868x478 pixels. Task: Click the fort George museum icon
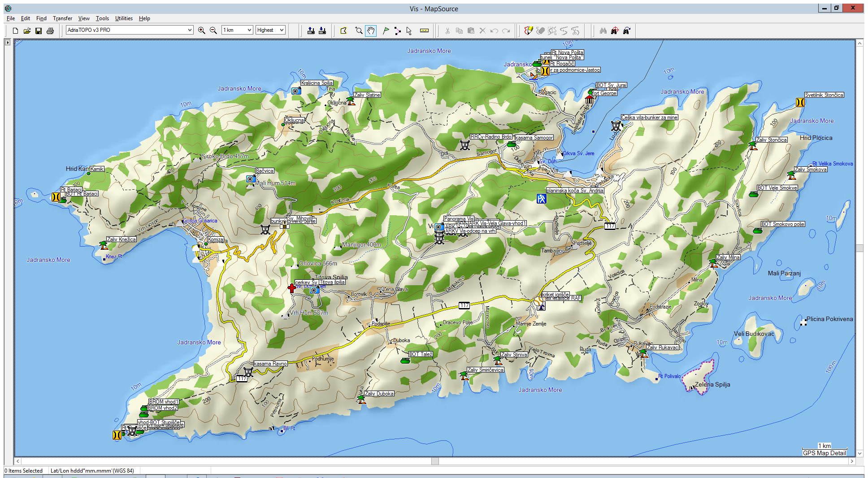click(590, 99)
